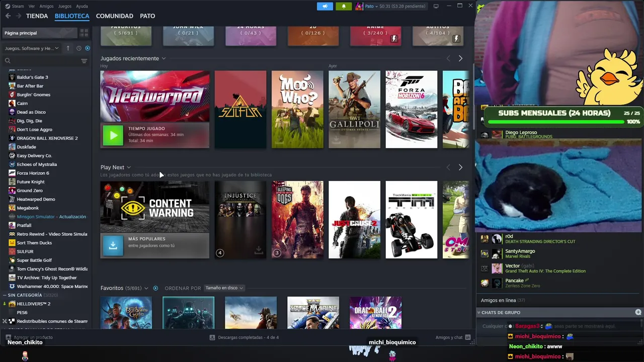This screenshot has width=644, height=362.
Task: Click the dynamic collection bolt on Autitos
Action: pos(456,39)
